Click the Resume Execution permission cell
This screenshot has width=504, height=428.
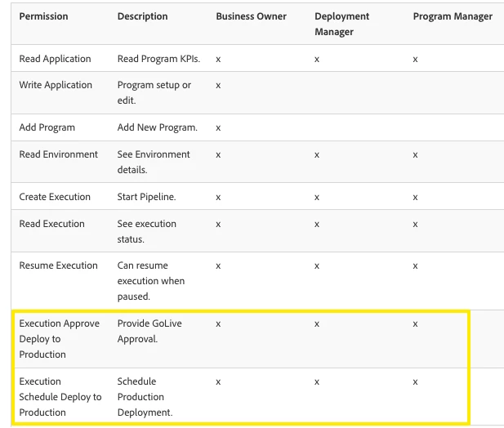[x=58, y=265]
